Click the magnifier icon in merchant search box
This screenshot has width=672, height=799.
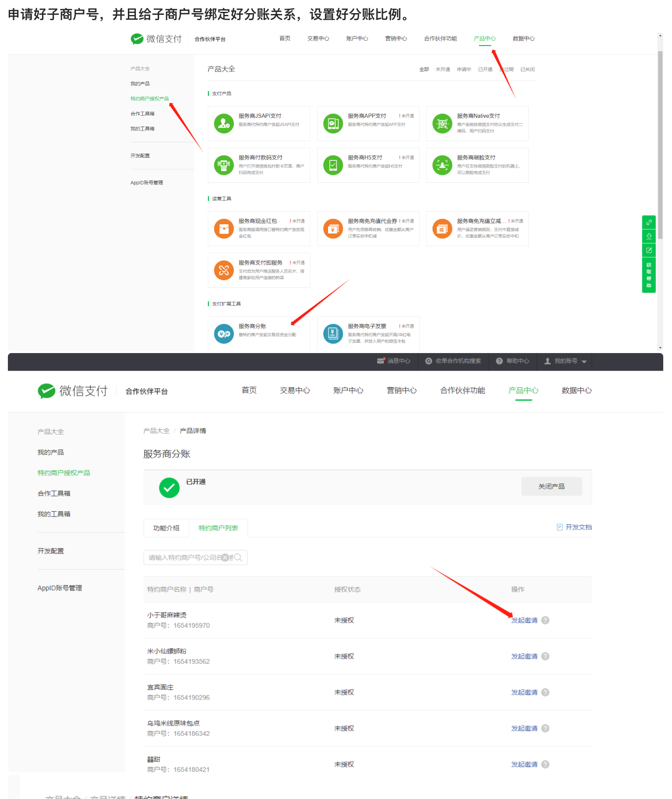pyautogui.click(x=238, y=557)
